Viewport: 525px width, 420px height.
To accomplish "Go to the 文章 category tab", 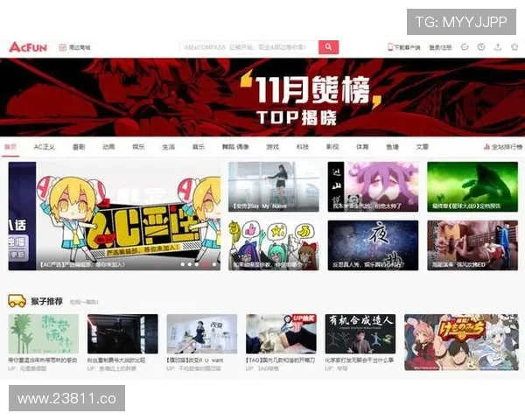I will click(423, 147).
